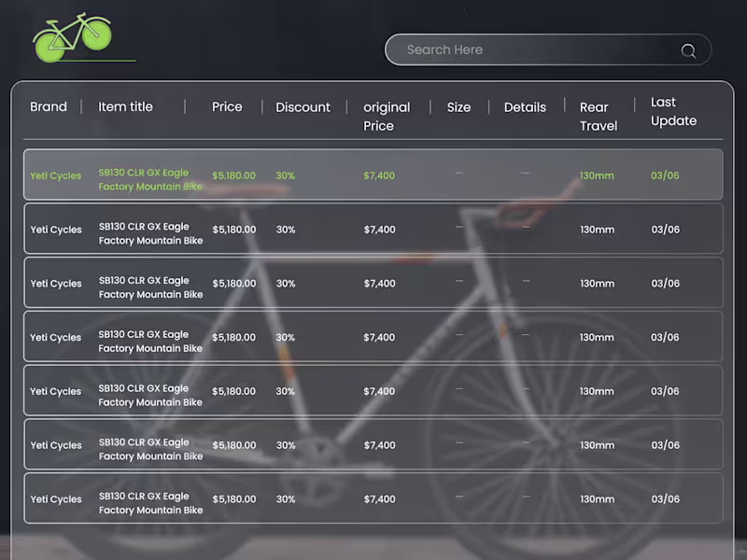747x560 pixels.
Task: Click the green bicycle logo
Action: pos(72,37)
